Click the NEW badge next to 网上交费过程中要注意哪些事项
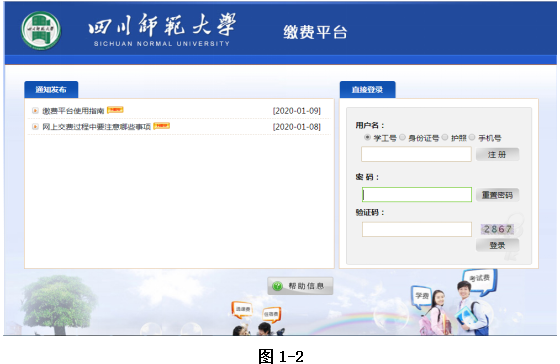Screen dimensions: 560x364 coord(161,125)
